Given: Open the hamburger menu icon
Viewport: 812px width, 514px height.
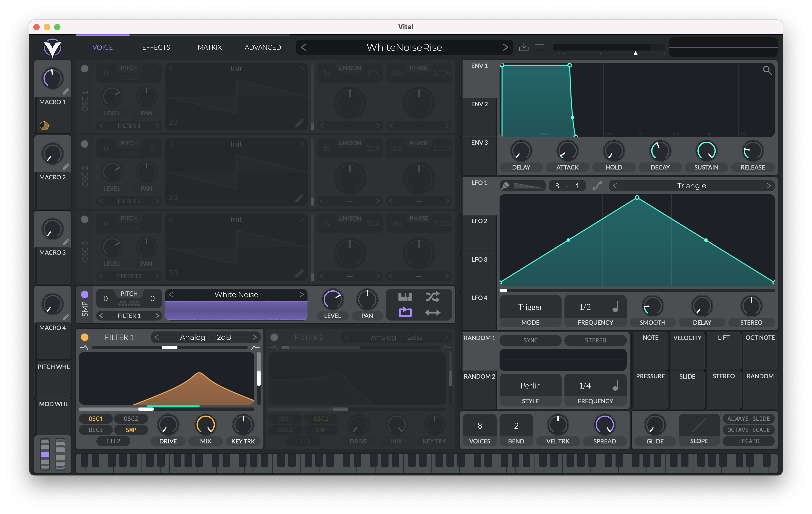Looking at the screenshot, I should coord(539,47).
